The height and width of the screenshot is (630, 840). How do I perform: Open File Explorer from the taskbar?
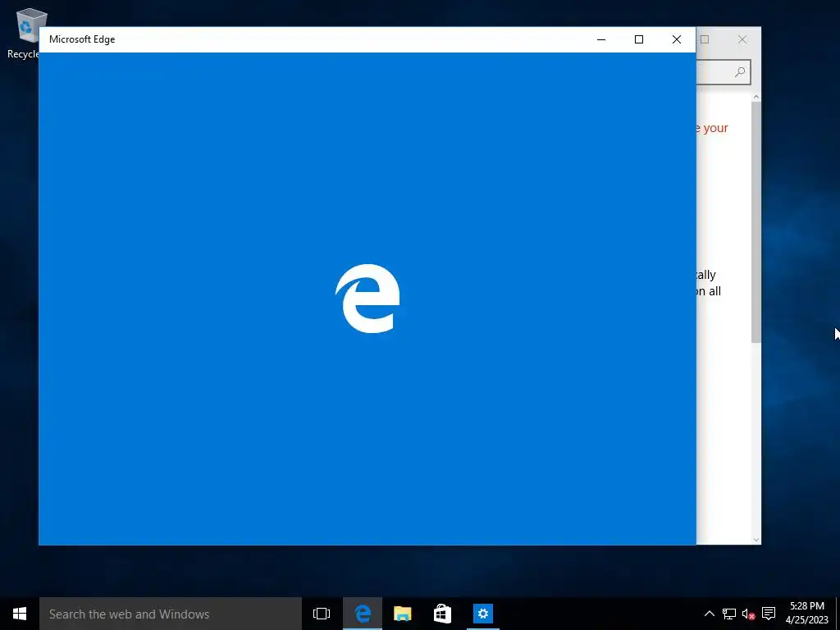pyautogui.click(x=402, y=614)
